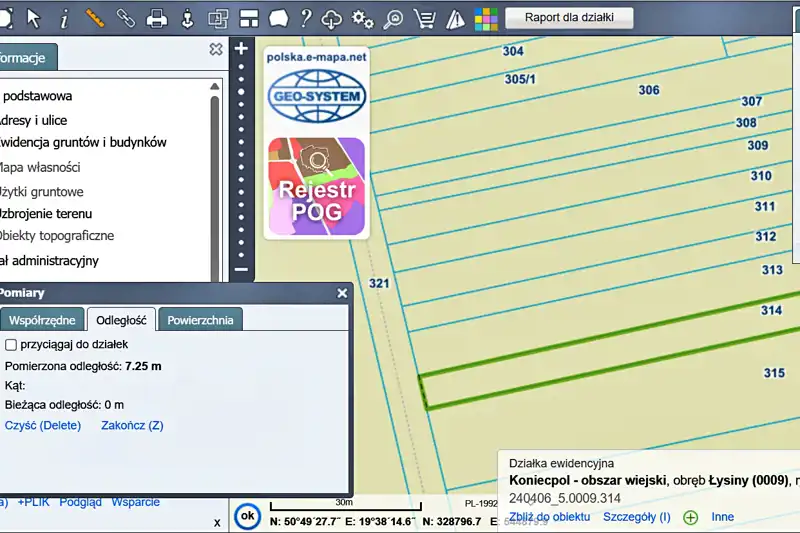Image resolution: width=800 pixels, height=533 pixels.
Task: Zoom in using the plus button
Action: (x=241, y=48)
